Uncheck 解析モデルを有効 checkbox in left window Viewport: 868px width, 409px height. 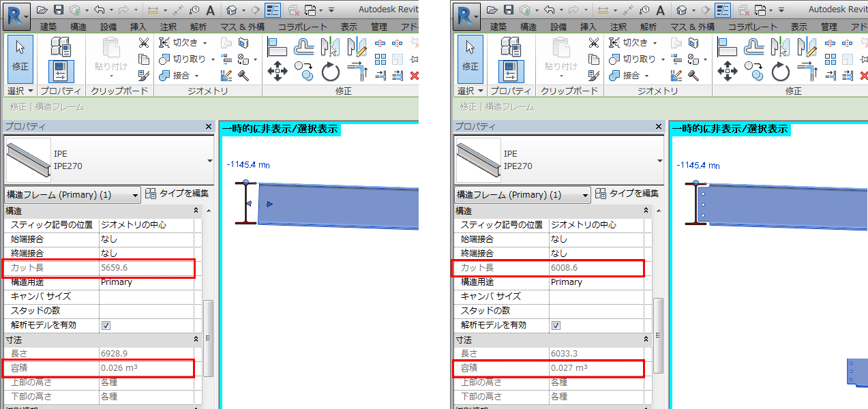[106, 325]
